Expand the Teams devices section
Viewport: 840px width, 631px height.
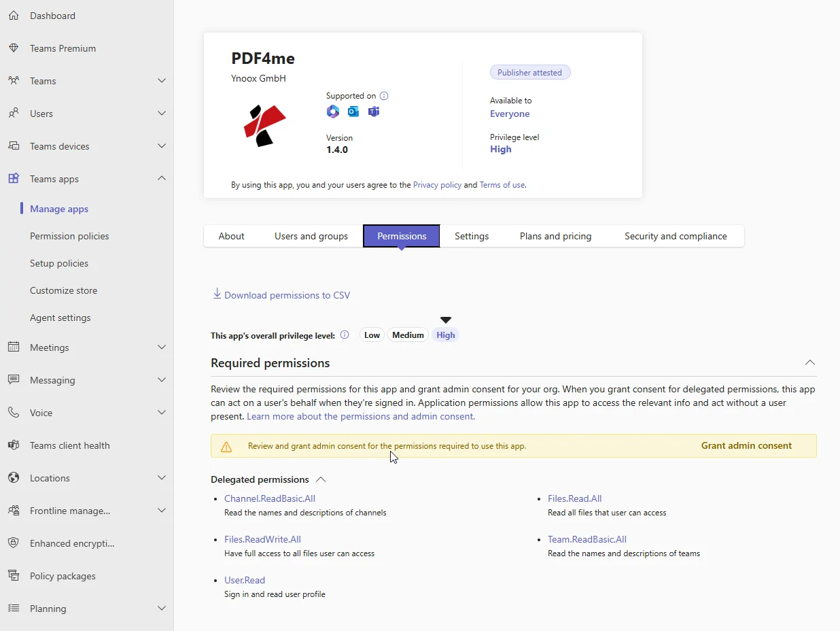pyautogui.click(x=162, y=146)
